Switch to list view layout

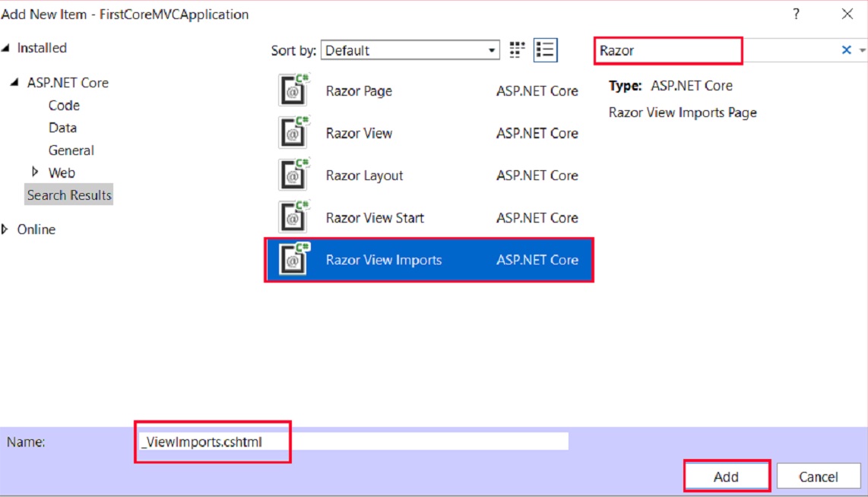pyautogui.click(x=545, y=50)
